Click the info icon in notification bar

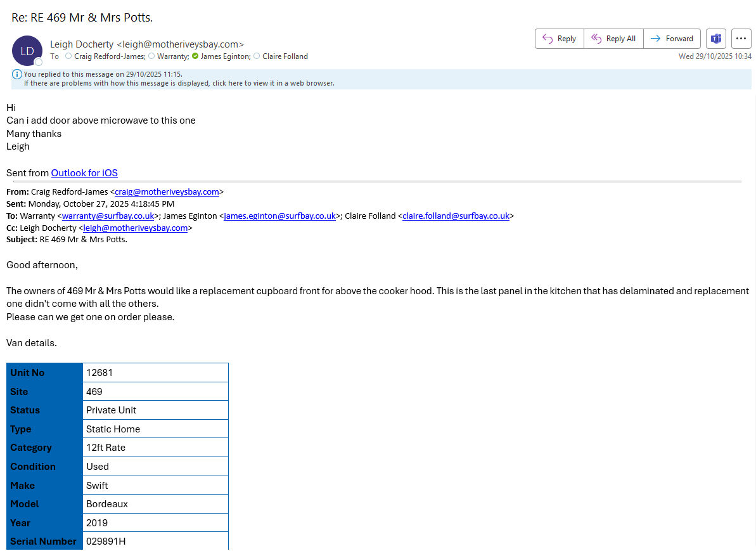point(17,74)
